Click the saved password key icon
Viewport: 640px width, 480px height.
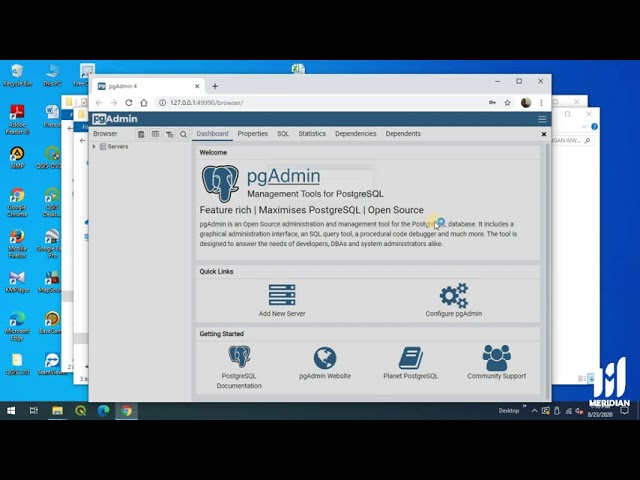point(492,103)
